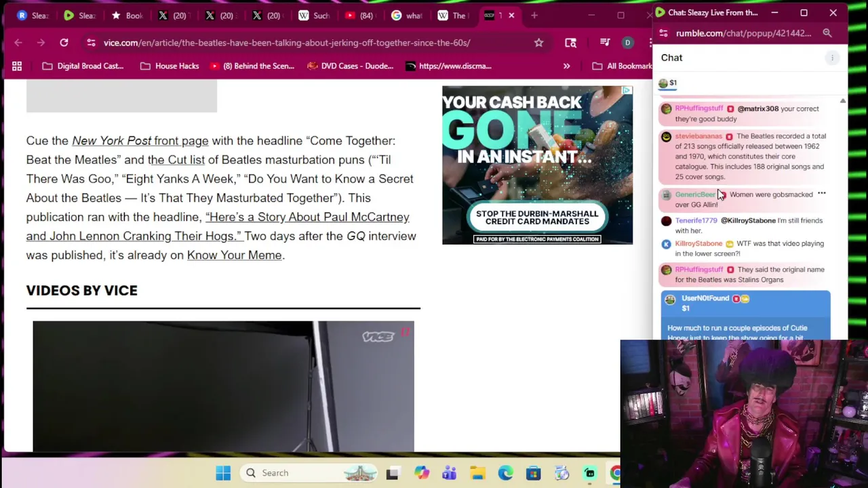The width and height of the screenshot is (868, 488).
Task: Open File Explorer from taskbar
Action: tap(477, 473)
